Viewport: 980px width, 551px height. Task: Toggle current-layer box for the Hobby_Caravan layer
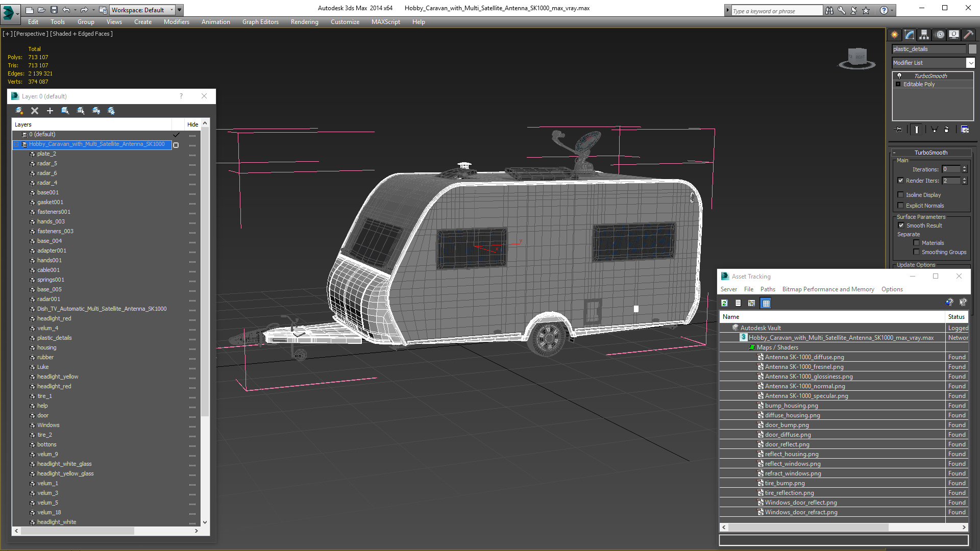tap(176, 145)
